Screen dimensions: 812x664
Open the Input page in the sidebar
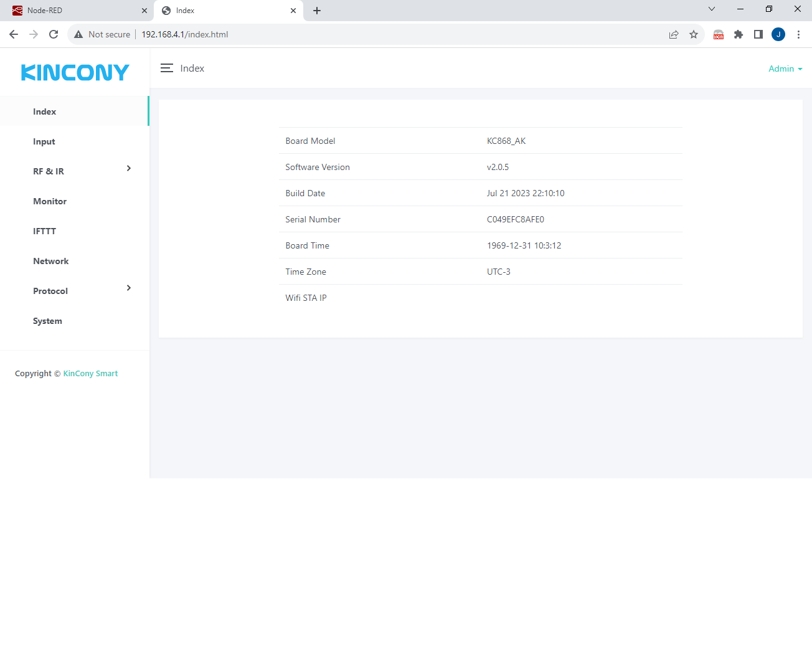point(44,141)
